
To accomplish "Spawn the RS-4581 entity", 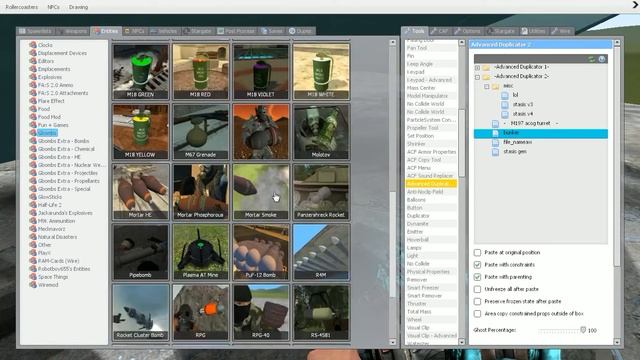I will (x=321, y=312).
